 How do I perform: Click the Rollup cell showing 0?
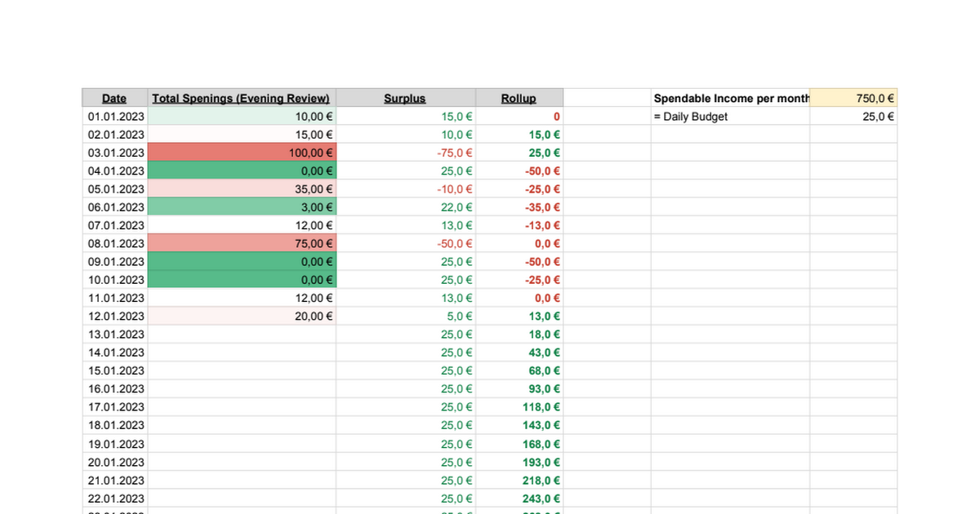[519, 117]
